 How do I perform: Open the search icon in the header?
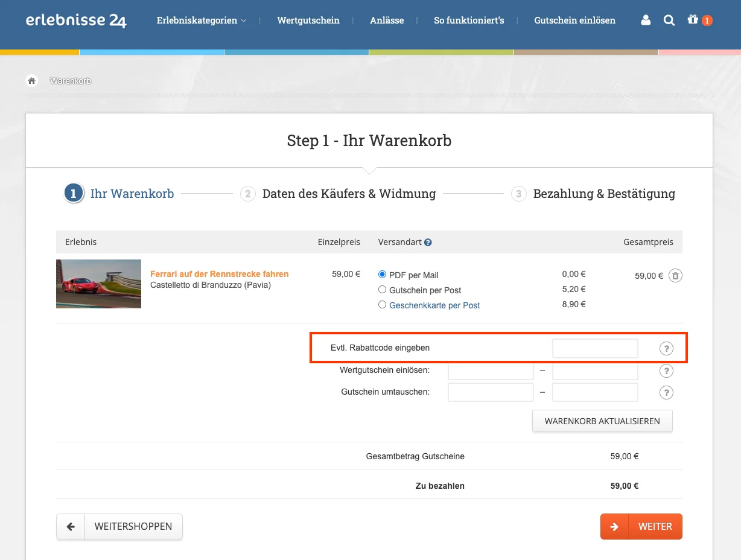pyautogui.click(x=669, y=20)
